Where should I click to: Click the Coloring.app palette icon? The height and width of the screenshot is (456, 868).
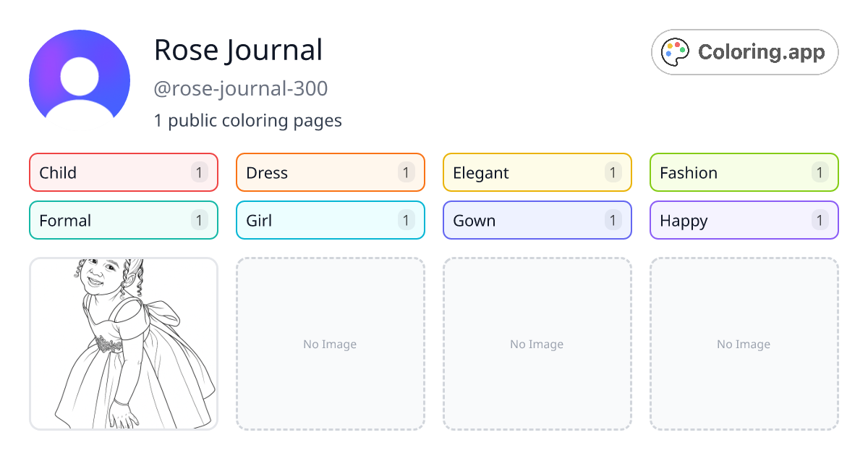pyautogui.click(x=676, y=52)
